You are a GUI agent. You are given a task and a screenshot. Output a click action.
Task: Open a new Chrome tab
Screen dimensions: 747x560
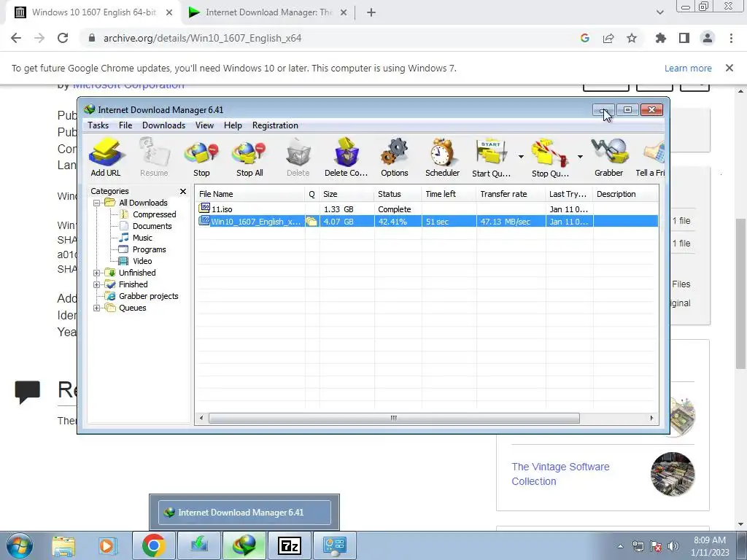pyautogui.click(x=371, y=12)
